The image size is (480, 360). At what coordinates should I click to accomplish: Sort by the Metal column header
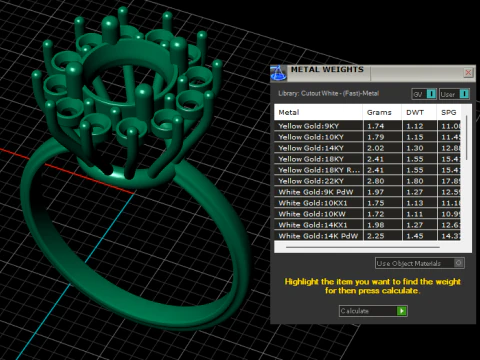coord(318,112)
